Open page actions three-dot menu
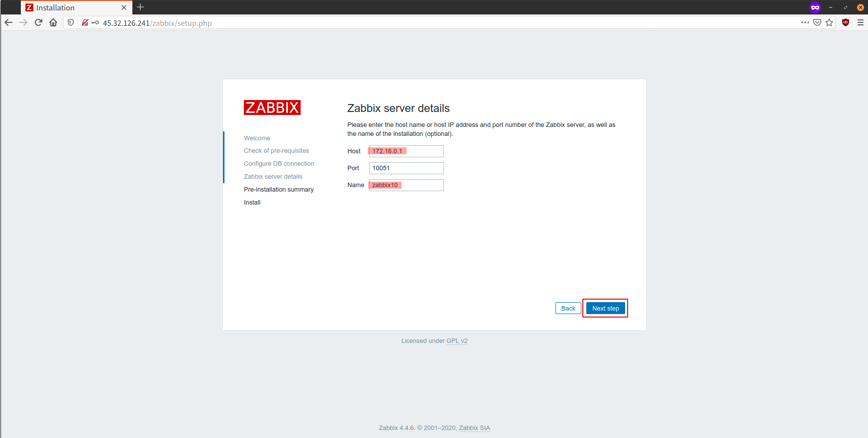868x438 pixels. click(x=805, y=22)
